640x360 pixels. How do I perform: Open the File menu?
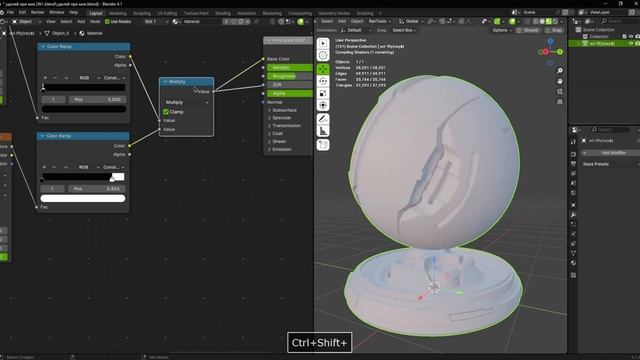click(x=10, y=13)
